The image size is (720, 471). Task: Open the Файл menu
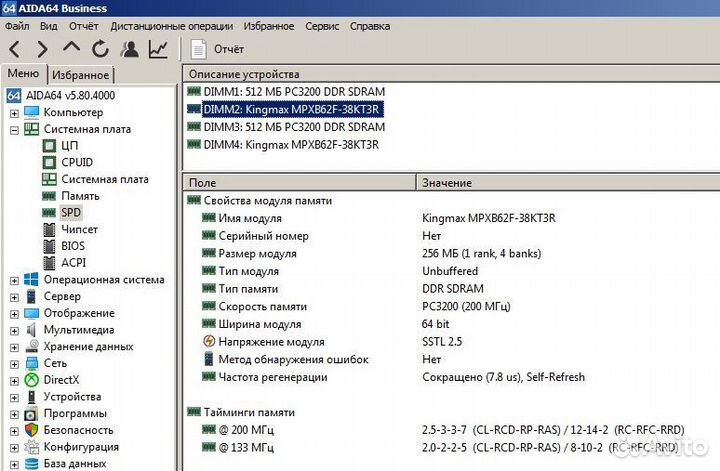tap(17, 26)
